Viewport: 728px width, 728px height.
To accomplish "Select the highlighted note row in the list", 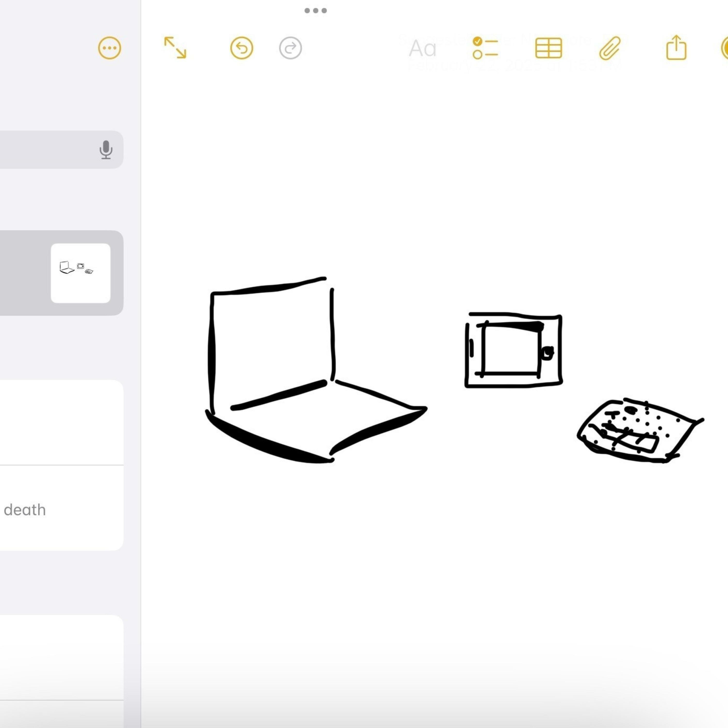I will [x=23, y=273].
